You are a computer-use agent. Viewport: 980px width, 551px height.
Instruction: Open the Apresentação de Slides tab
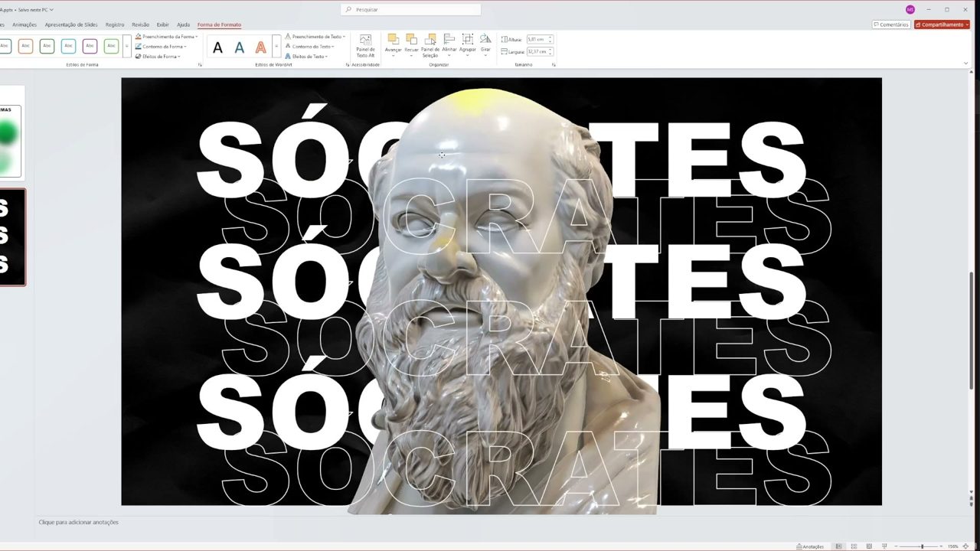71,24
